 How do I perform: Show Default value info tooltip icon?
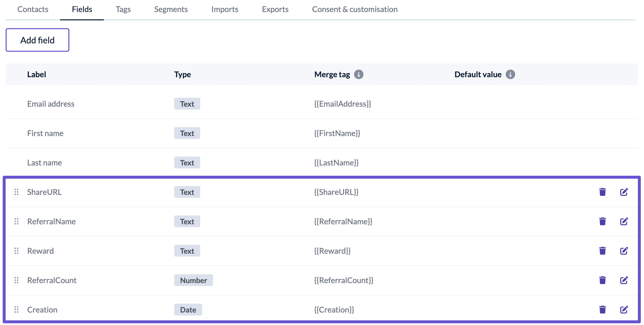click(x=510, y=75)
